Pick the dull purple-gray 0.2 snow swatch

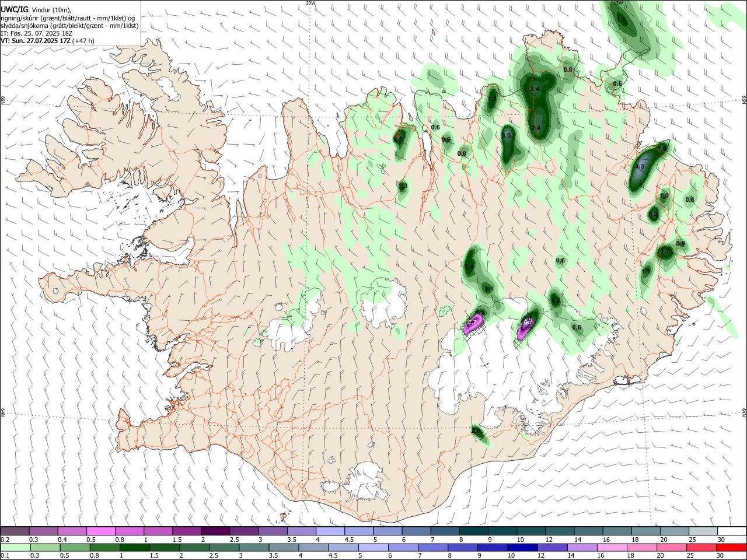pyautogui.click(x=15, y=531)
